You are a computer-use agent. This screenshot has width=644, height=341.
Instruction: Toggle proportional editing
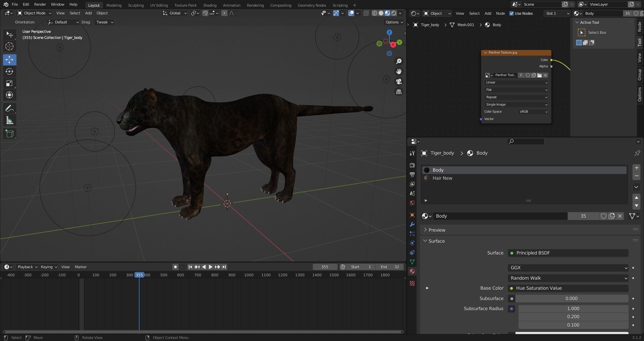click(224, 13)
